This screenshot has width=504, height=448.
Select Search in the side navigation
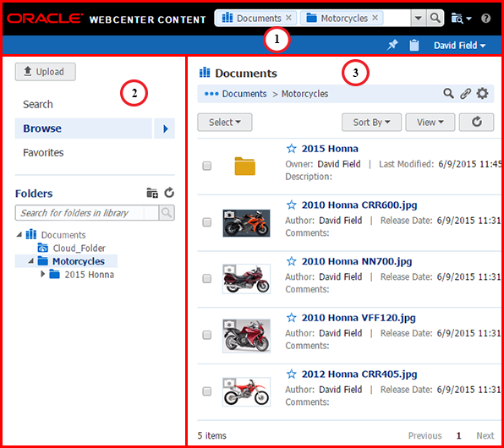click(38, 105)
